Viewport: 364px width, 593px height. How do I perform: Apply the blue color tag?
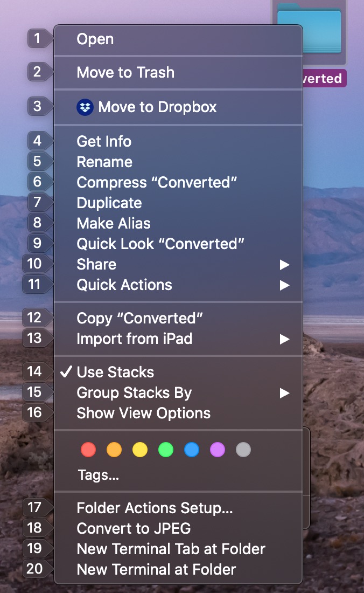point(192,450)
